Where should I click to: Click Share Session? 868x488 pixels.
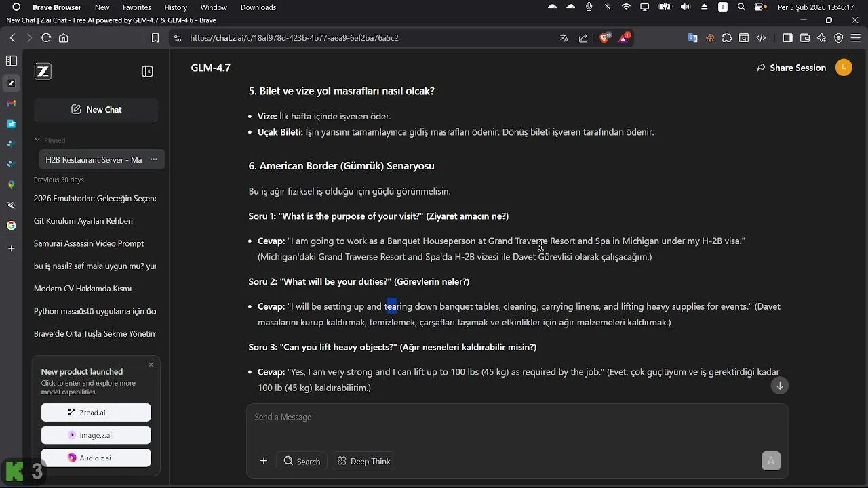791,68
